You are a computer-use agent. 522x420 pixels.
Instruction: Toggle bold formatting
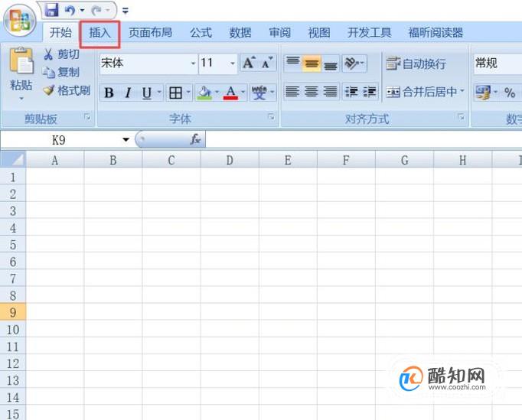pos(109,93)
